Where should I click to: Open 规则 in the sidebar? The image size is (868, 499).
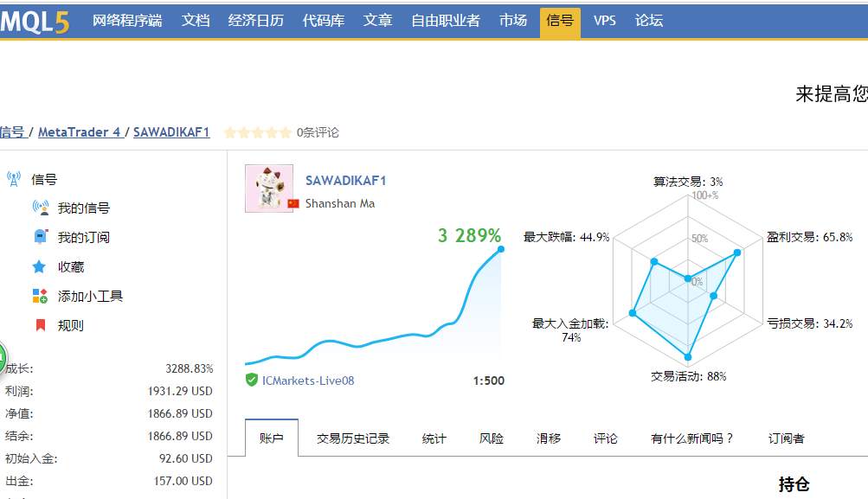(71, 325)
